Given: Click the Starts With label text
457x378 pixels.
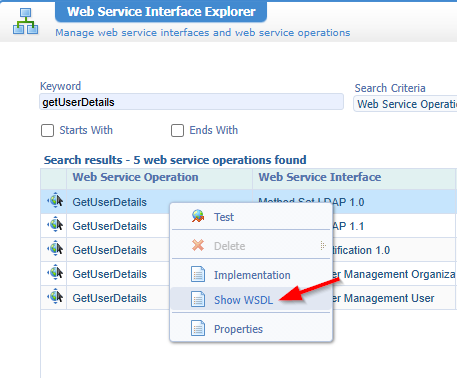Looking at the screenshot, I should (x=86, y=130).
